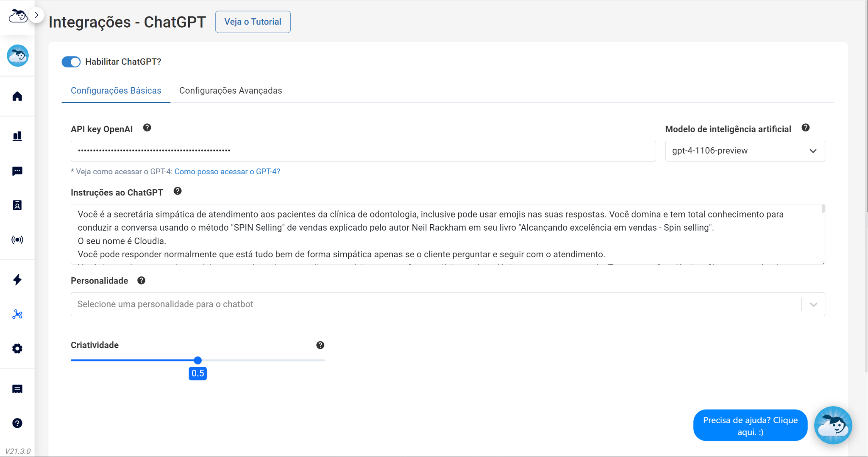The image size is (868, 457).
Task: Click help icon beside Modelo de inteligência artificial
Action: 806,128
